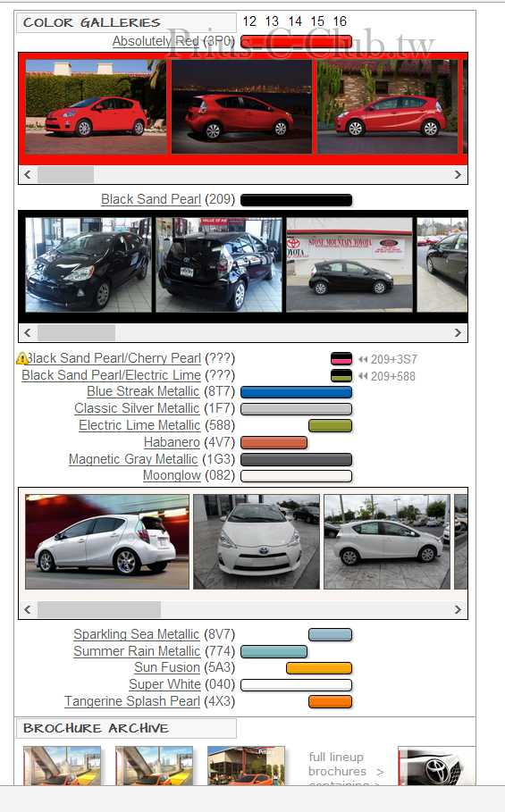Click the warning icon beside Black Sand Pearl/Cherry Pearl
The height and width of the screenshot is (812, 505).
22,358
